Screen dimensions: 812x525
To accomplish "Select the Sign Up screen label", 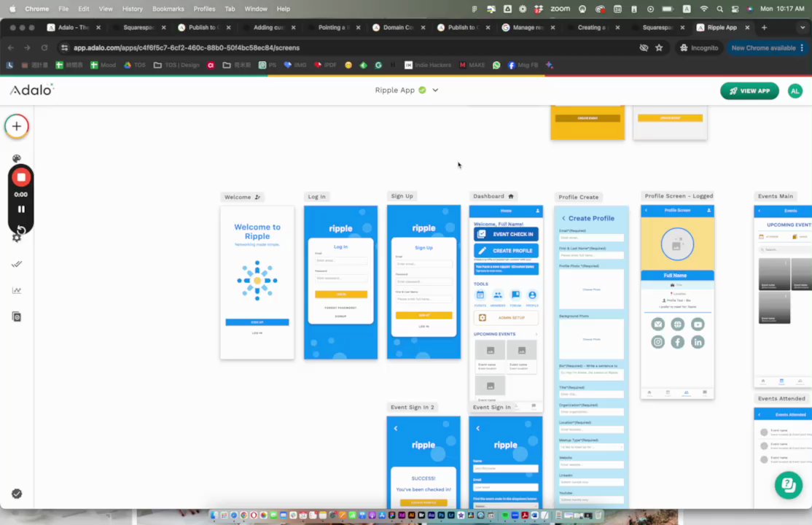I will coord(402,196).
